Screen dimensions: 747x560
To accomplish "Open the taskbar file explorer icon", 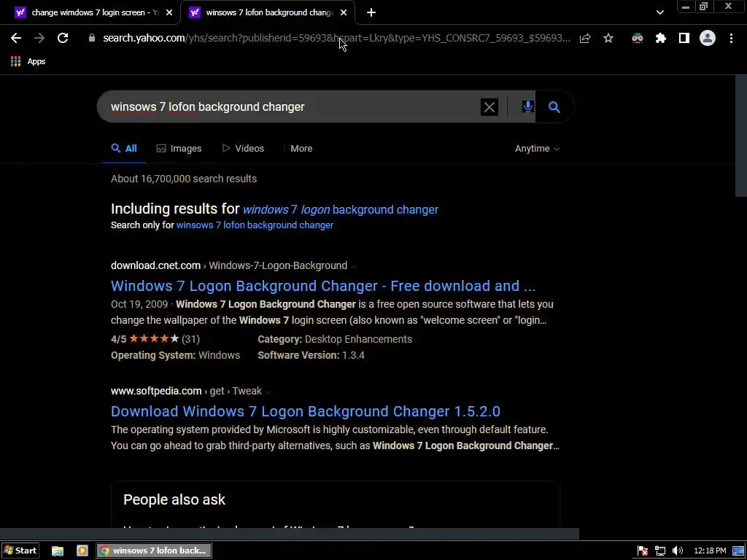I will (x=58, y=551).
